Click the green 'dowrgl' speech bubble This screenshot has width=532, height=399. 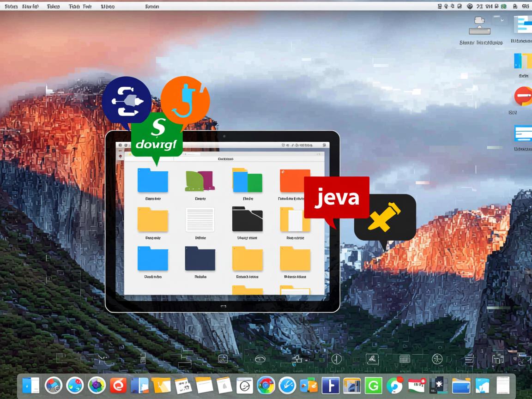tap(157, 141)
